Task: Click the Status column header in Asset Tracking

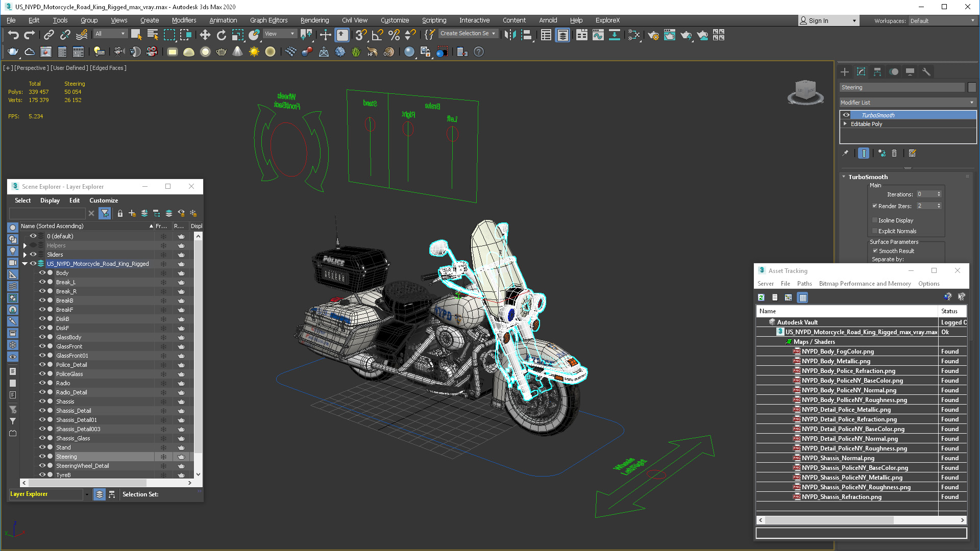Action: (952, 311)
